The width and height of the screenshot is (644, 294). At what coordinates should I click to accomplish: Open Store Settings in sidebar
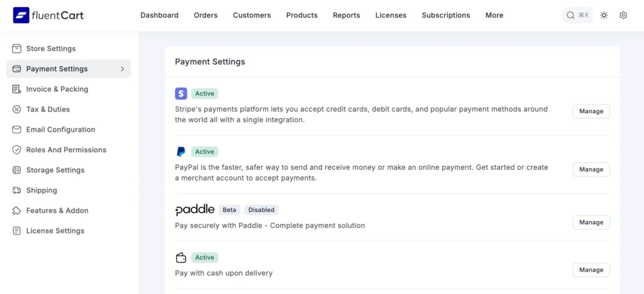click(50, 48)
